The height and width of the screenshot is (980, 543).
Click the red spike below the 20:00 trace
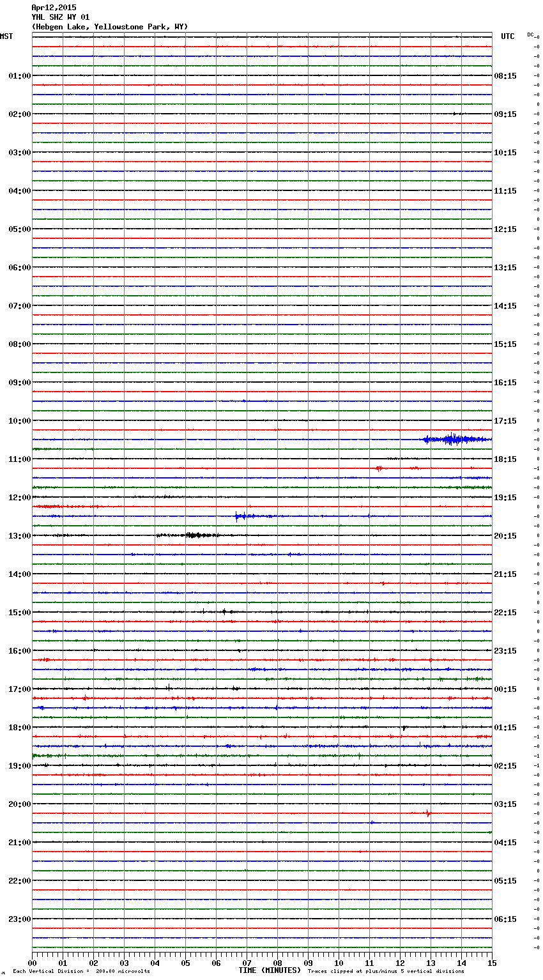(429, 813)
